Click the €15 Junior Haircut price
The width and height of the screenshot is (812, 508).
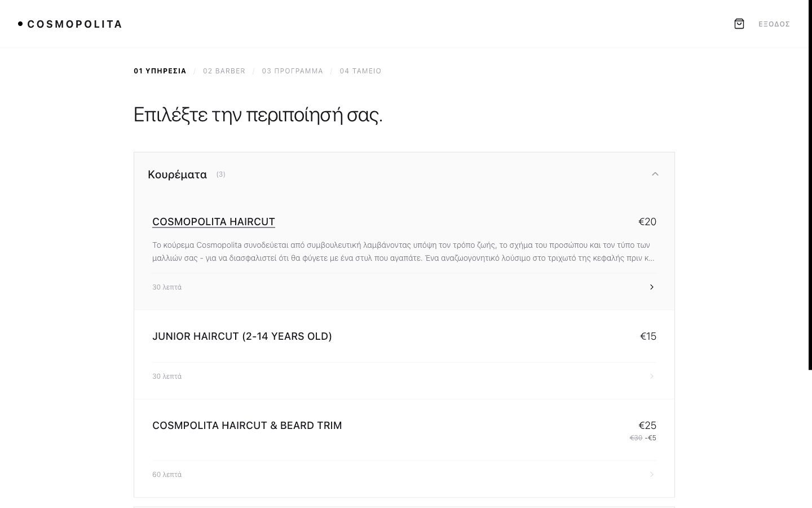click(648, 336)
